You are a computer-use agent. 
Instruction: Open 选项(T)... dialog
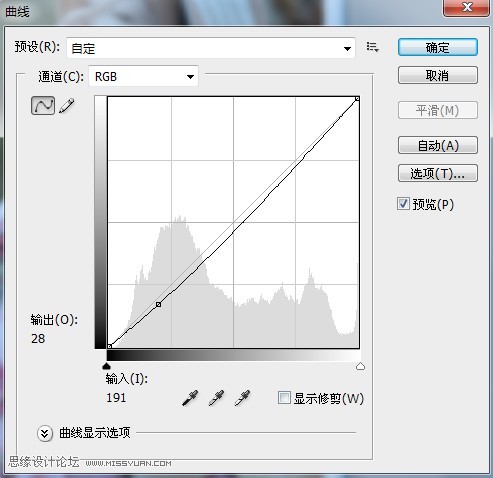(438, 173)
